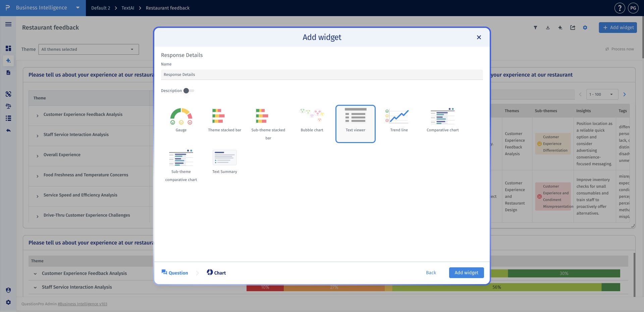Open the Chart step tab
644x312 pixels.
click(x=216, y=273)
